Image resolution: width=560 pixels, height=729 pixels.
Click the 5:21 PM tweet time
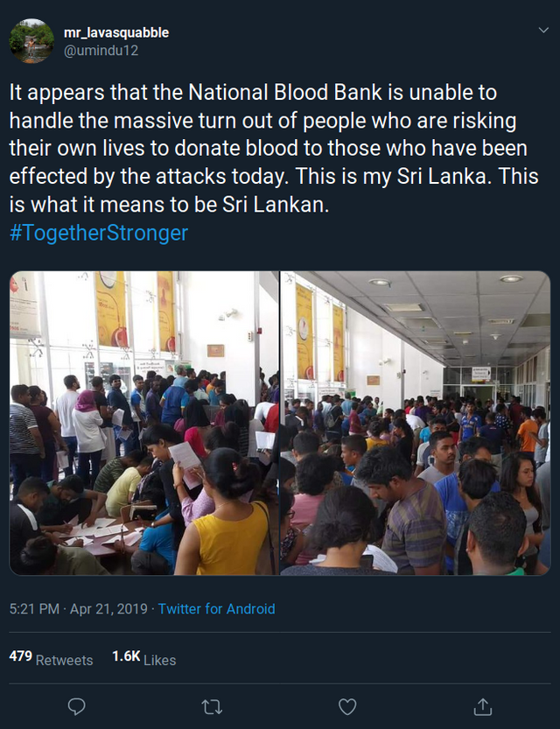[33, 608]
